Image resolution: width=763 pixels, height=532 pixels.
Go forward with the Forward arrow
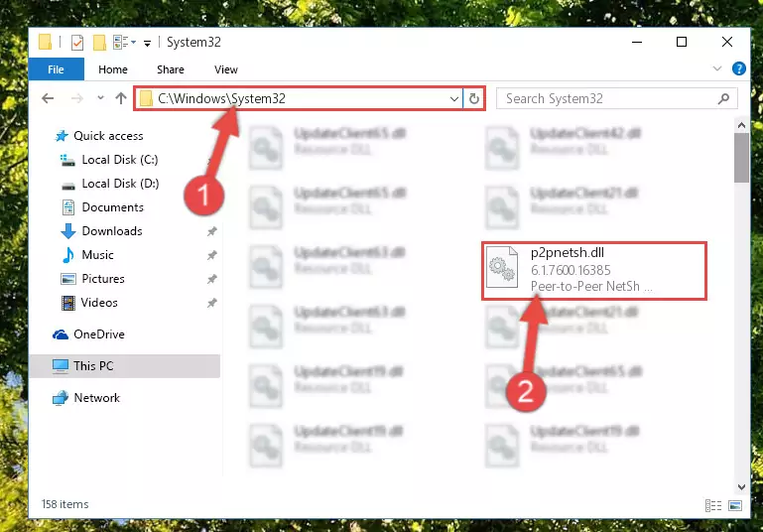76,99
